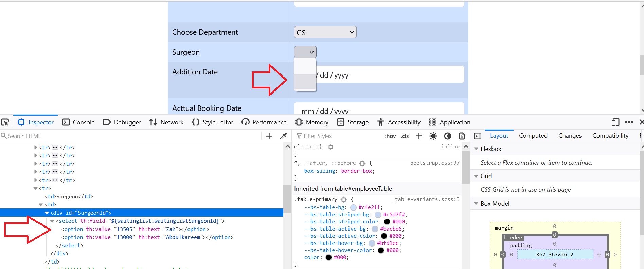Click the Acttual Booking Date field
Viewport: 644px width, 269px height.
click(x=379, y=109)
